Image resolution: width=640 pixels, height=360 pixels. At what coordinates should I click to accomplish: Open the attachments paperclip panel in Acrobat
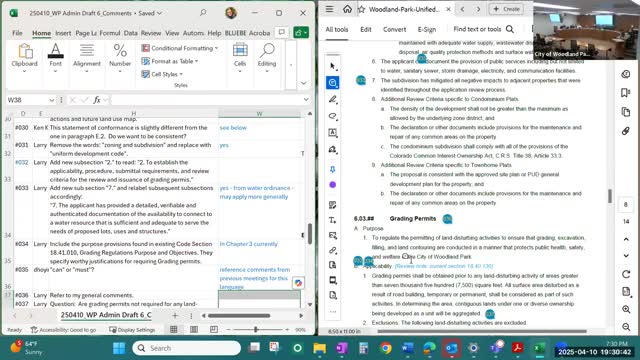[x=626, y=131]
